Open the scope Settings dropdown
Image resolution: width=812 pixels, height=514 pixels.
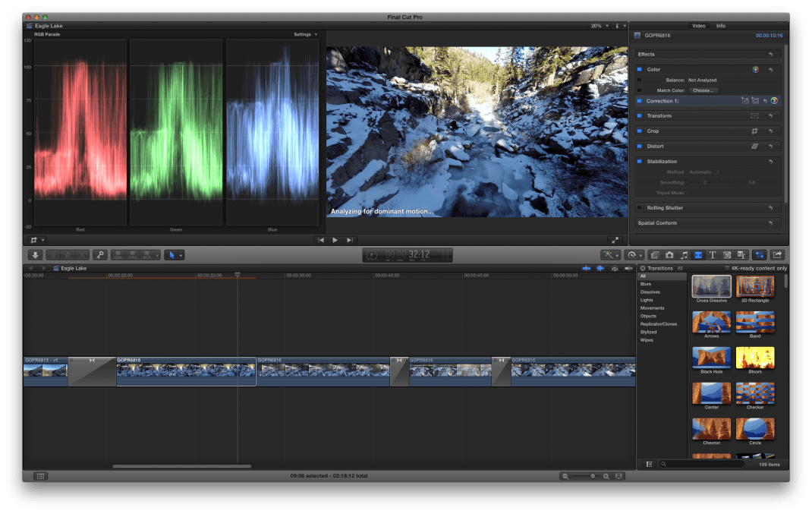306,34
